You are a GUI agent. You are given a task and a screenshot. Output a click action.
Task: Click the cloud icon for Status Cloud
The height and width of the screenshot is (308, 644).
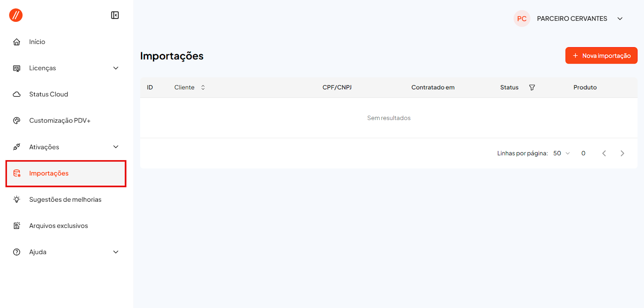(x=17, y=94)
